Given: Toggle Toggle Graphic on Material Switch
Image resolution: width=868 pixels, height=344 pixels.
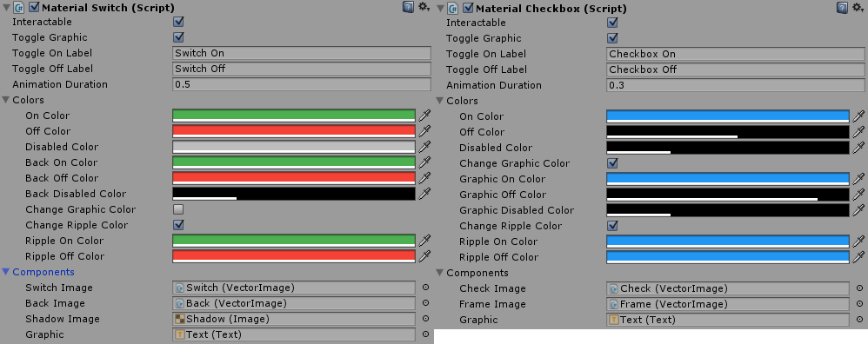Looking at the screenshot, I should (178, 37).
